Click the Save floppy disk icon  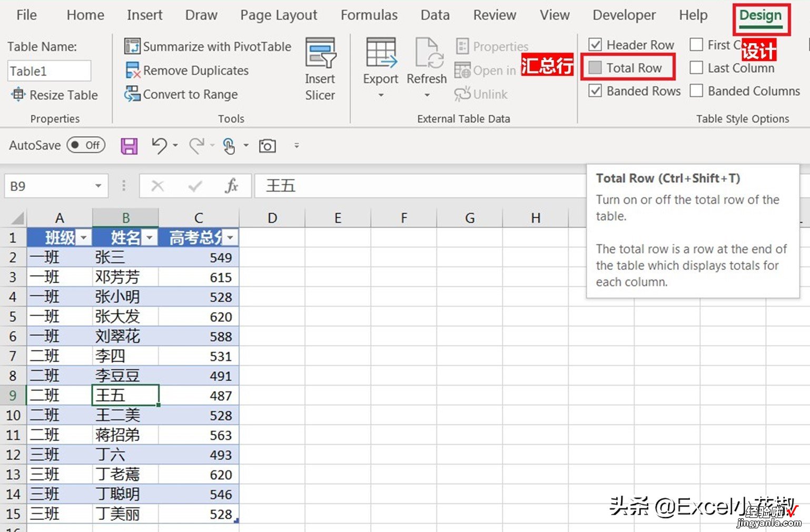click(129, 146)
